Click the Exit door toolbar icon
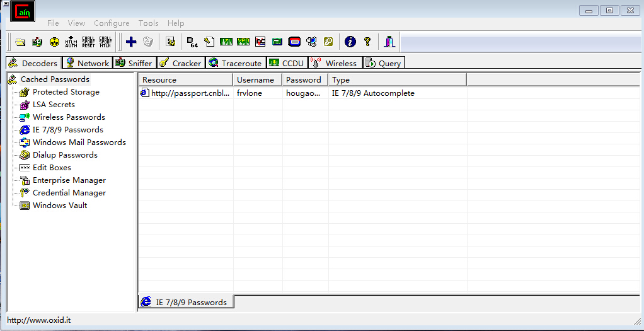 coord(389,42)
